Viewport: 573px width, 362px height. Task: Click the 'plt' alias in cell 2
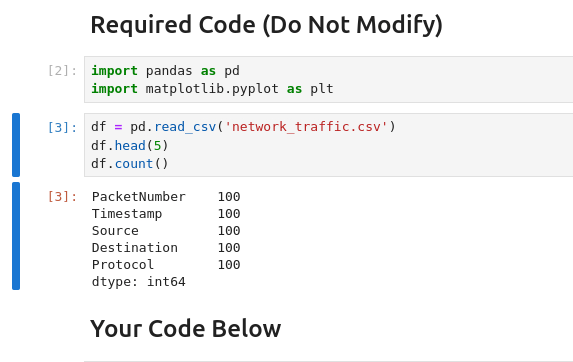click(x=322, y=89)
